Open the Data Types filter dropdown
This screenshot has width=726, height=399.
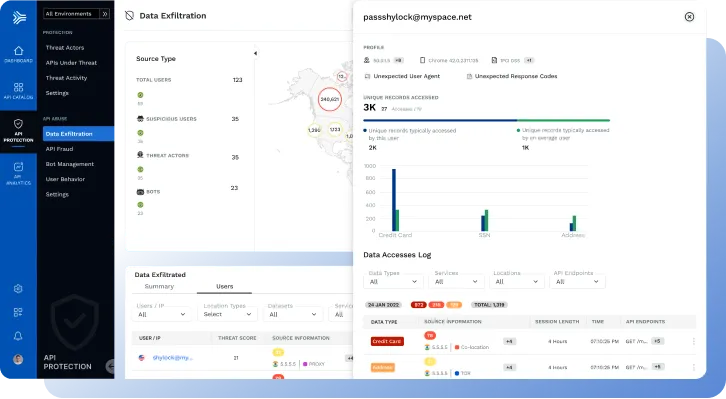[x=393, y=281]
